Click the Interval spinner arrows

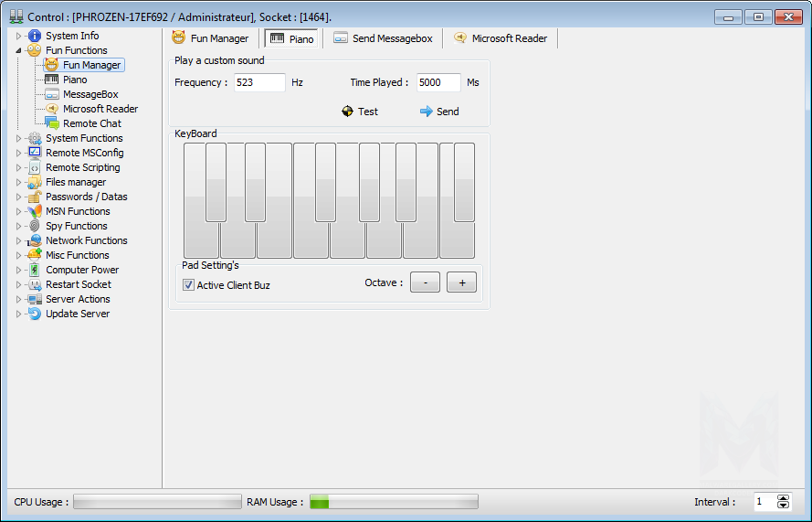coord(783,501)
